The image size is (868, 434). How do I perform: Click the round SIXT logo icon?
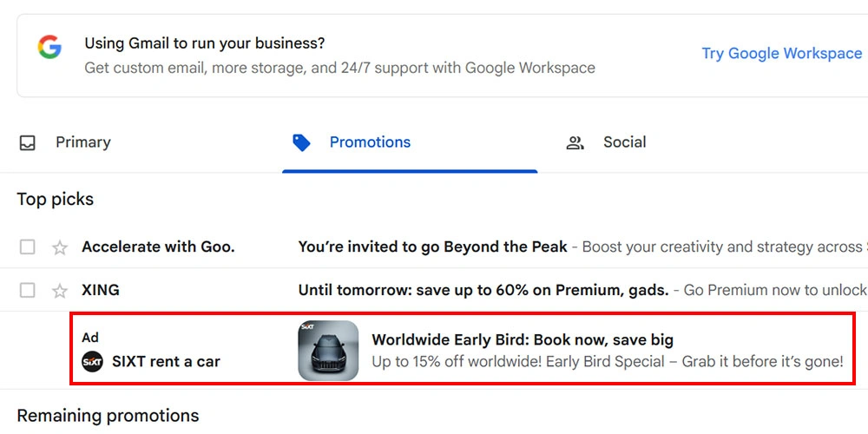[92, 361]
